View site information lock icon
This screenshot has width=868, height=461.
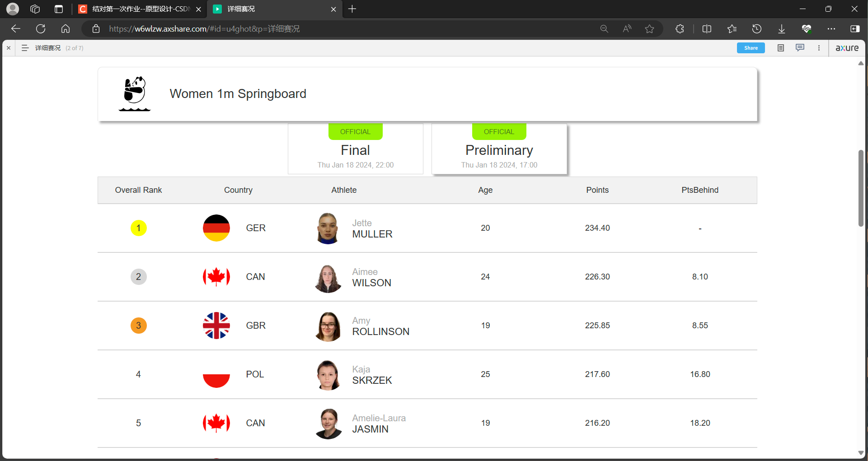click(x=96, y=29)
